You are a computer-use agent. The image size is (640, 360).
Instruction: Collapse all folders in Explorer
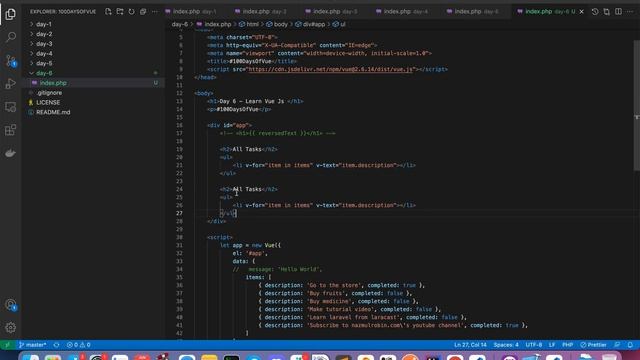(x=143, y=11)
